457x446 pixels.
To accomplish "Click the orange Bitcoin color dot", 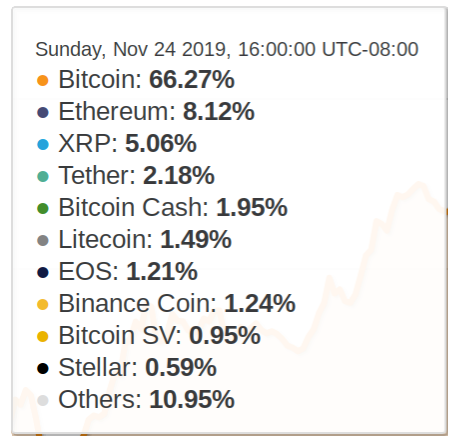I will click(43, 80).
